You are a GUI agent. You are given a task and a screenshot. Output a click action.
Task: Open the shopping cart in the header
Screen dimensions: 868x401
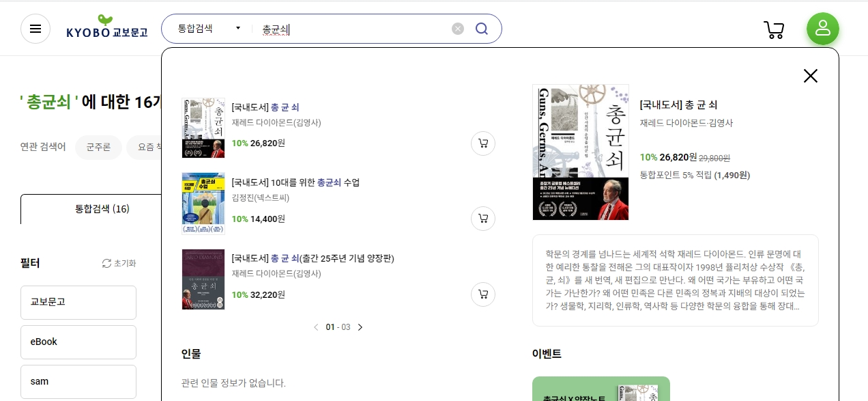(x=774, y=29)
